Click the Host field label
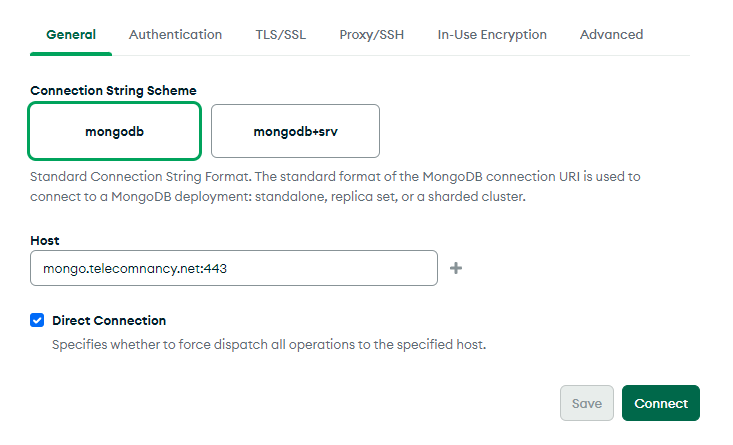 tap(46, 241)
